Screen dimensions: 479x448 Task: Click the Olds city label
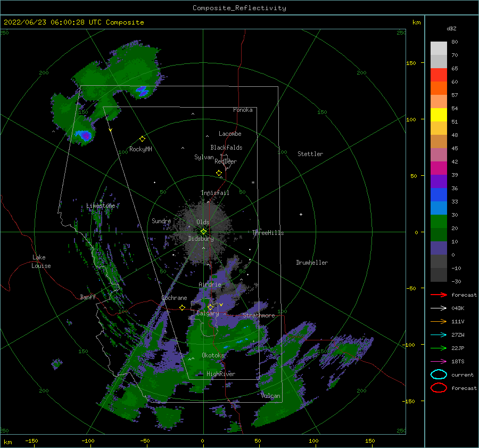coord(203,222)
